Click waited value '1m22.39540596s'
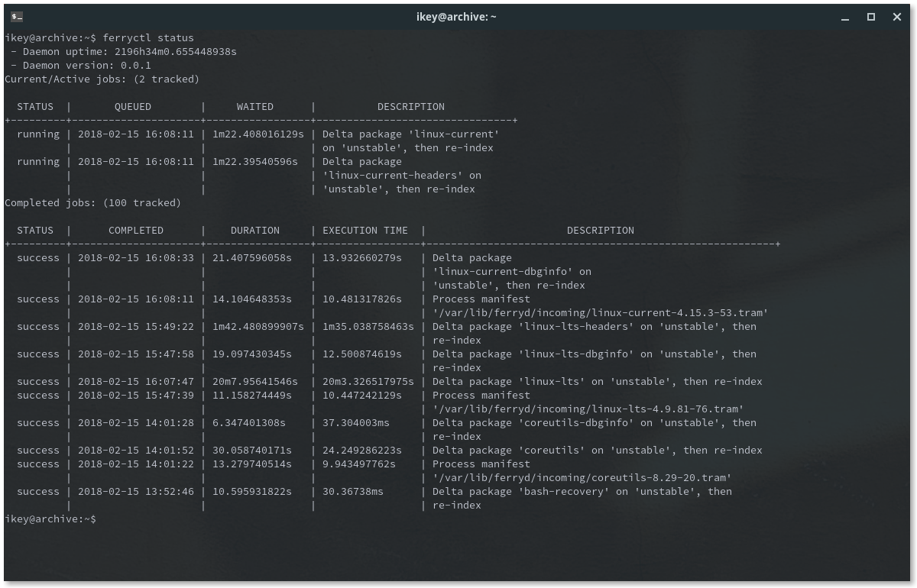Viewport: 917px width, 588px height. coord(255,161)
